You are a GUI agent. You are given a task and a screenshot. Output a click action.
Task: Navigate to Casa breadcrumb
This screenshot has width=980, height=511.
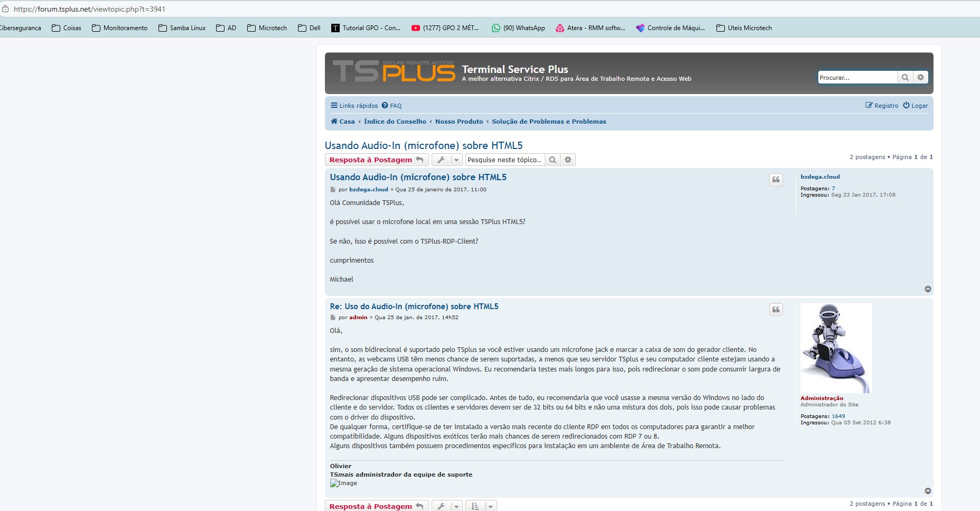pyautogui.click(x=343, y=122)
